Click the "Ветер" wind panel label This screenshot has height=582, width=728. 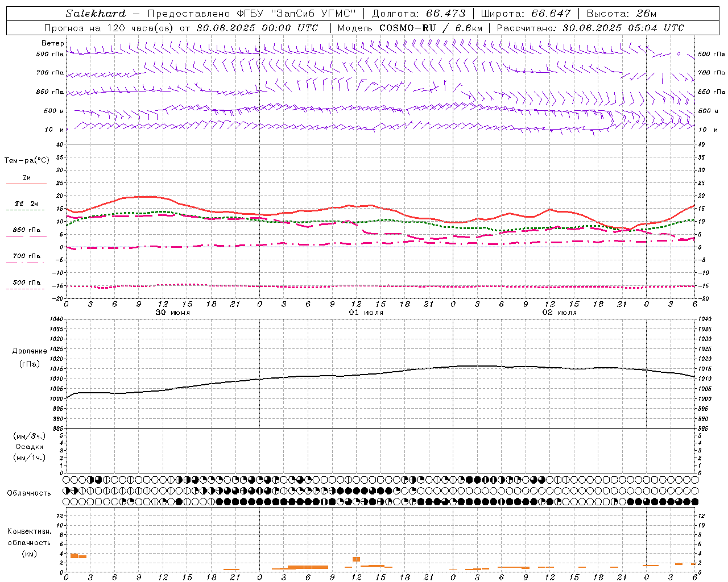(53, 43)
